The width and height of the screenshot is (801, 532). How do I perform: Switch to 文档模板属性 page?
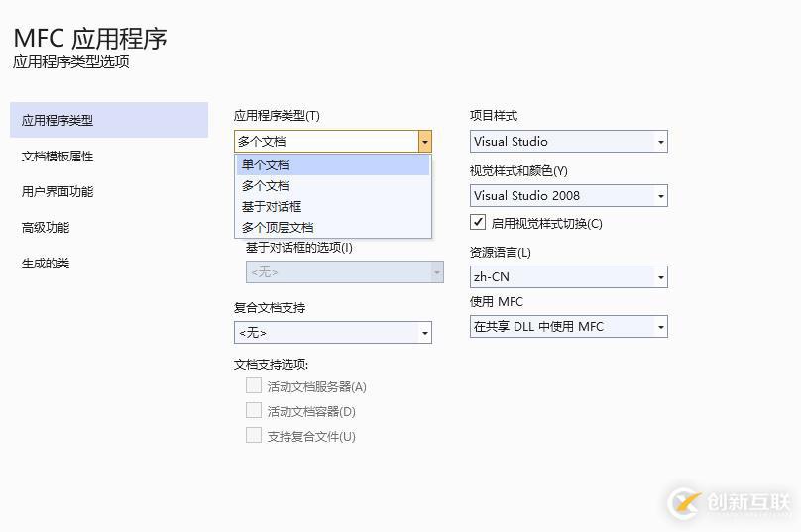point(57,156)
